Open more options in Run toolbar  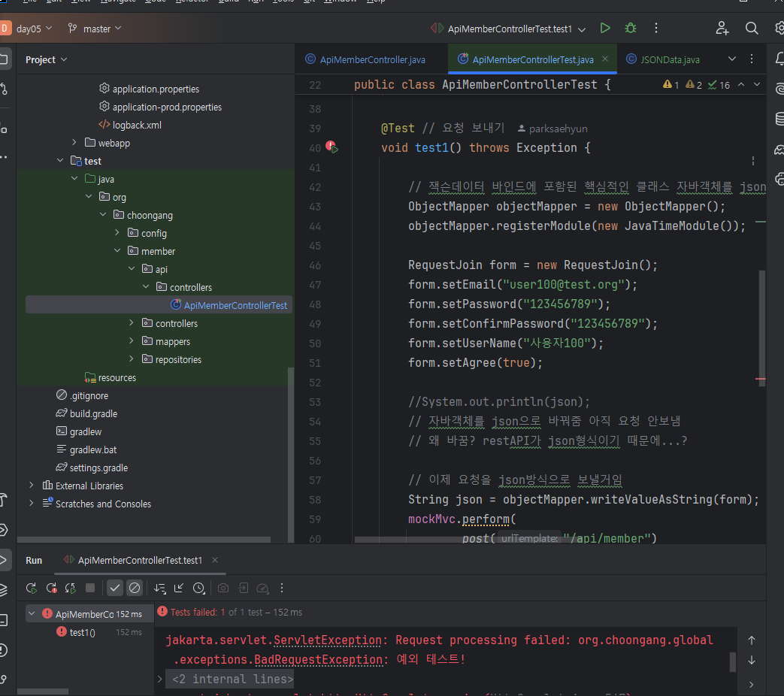point(282,588)
